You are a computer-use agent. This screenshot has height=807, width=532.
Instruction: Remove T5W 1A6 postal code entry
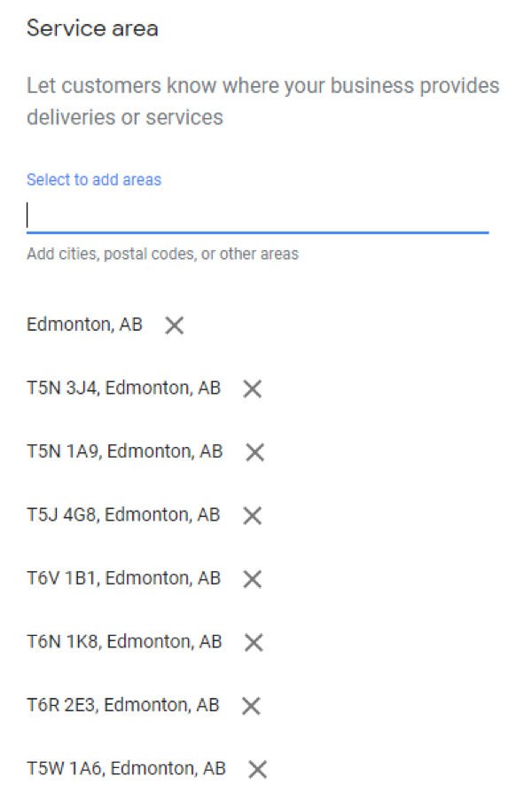click(258, 770)
